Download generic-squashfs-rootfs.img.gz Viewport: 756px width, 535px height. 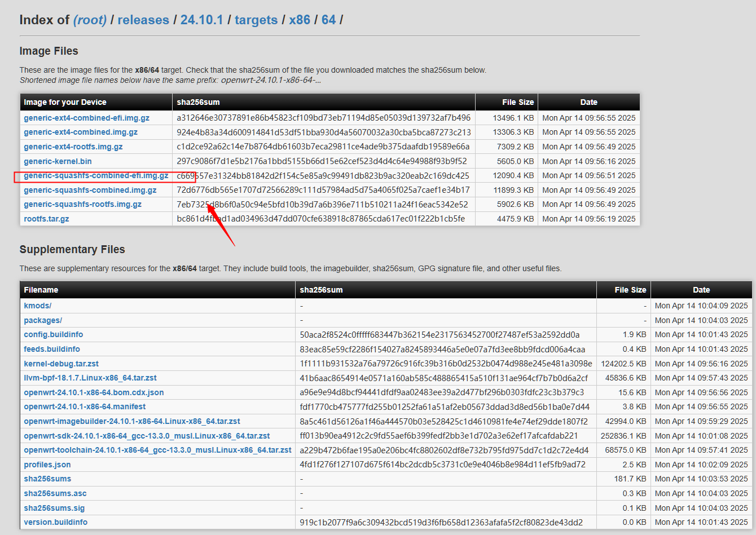tap(83, 204)
